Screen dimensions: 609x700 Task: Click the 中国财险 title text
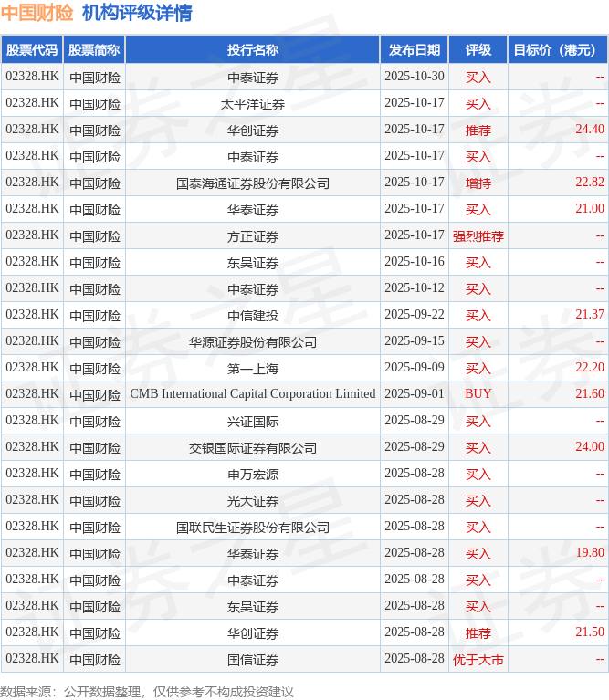pos(37,13)
